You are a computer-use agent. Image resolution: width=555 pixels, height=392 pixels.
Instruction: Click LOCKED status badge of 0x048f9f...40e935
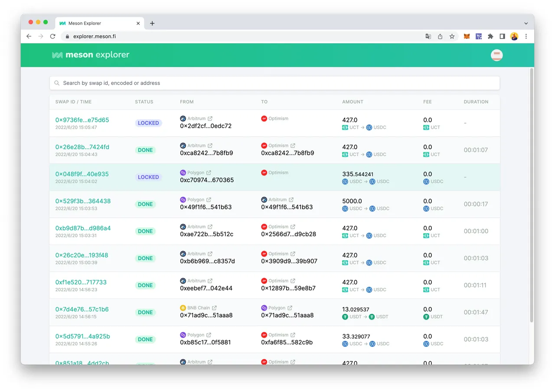[x=148, y=177]
